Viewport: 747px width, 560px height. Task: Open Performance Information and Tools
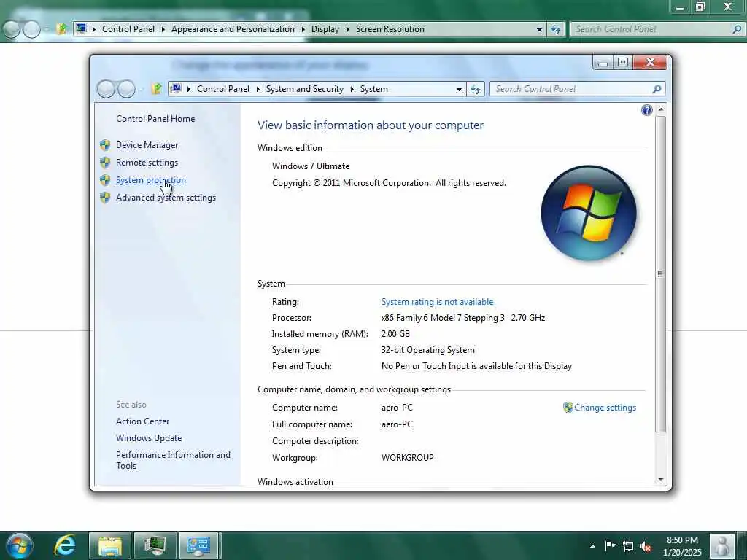[173, 460]
